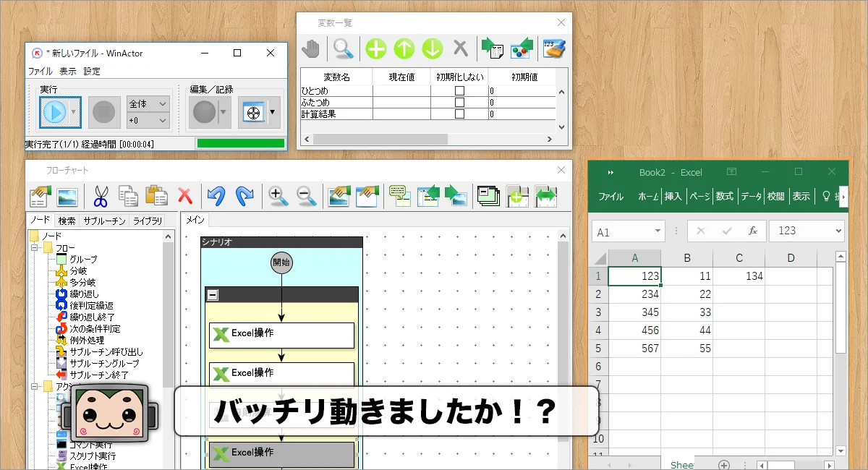Paste the node from the clipboard icon
This screenshot has height=470, width=868.
click(x=156, y=196)
